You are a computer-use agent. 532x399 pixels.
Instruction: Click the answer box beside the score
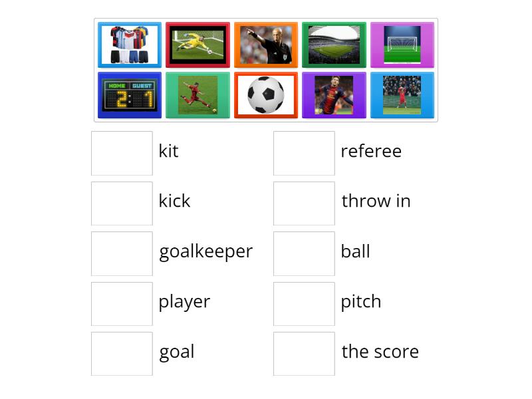pos(304,354)
